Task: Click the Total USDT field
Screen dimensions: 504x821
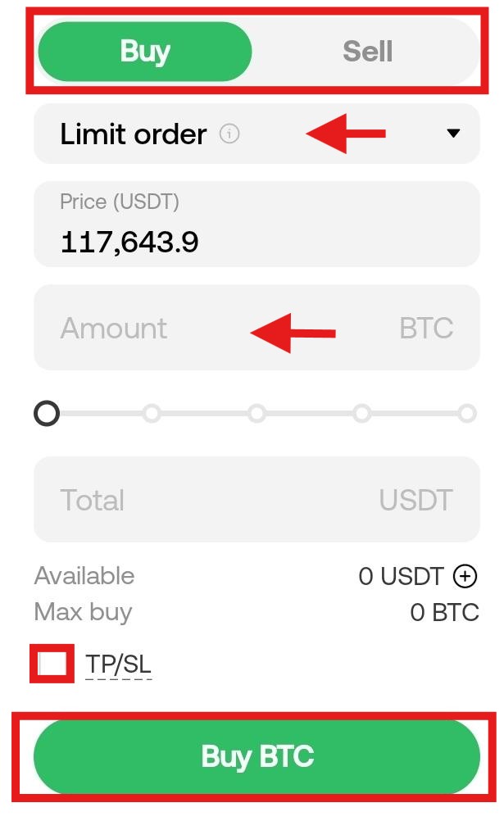Action: pos(256,499)
